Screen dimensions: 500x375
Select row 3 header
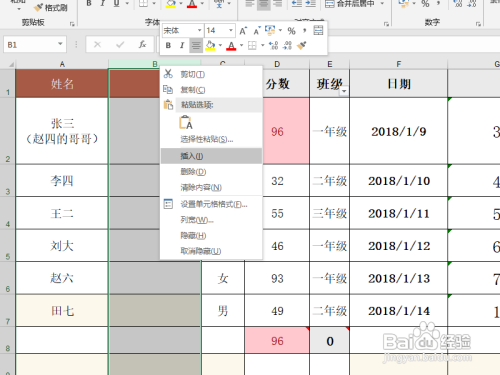(8, 180)
